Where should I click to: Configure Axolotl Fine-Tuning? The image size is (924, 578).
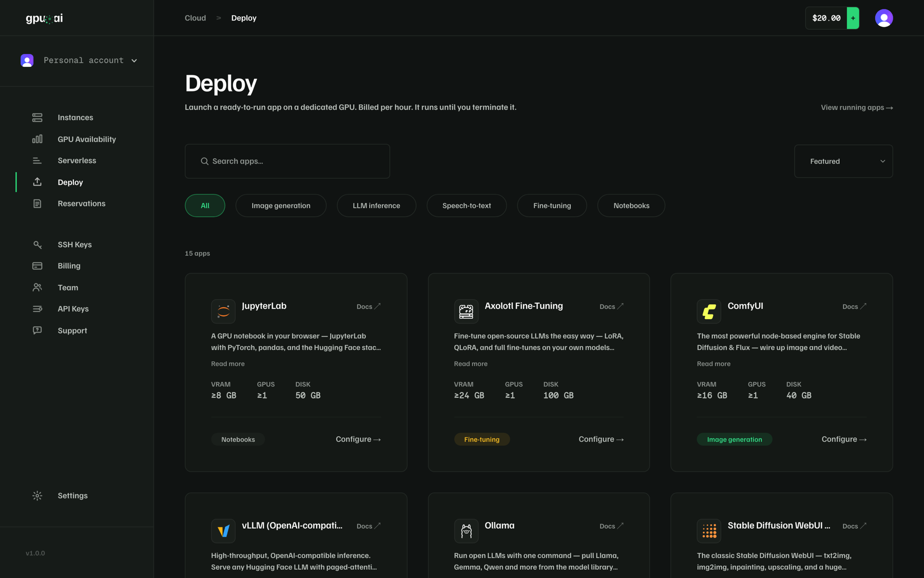[601, 439]
